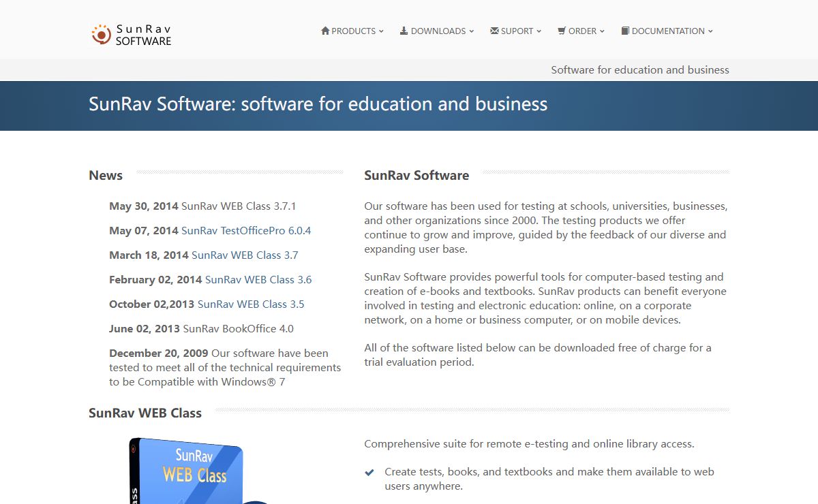818x504 pixels.
Task: Expand the DOWNLOADS menu chevron
Action: click(471, 31)
